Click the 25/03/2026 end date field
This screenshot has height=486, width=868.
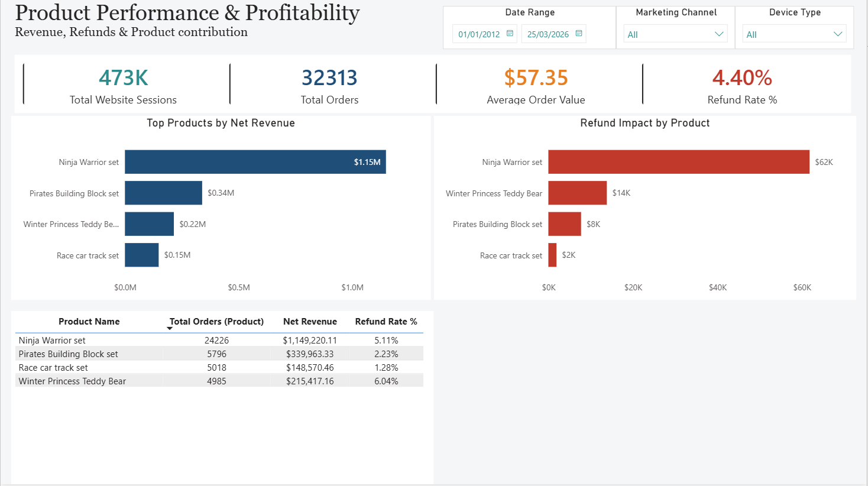(x=548, y=34)
